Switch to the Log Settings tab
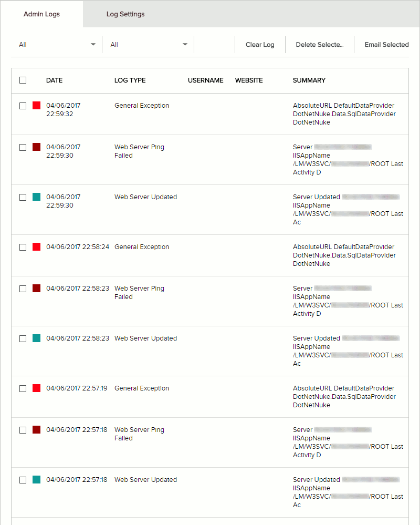Viewport: 420px width, 525px height. tap(125, 14)
